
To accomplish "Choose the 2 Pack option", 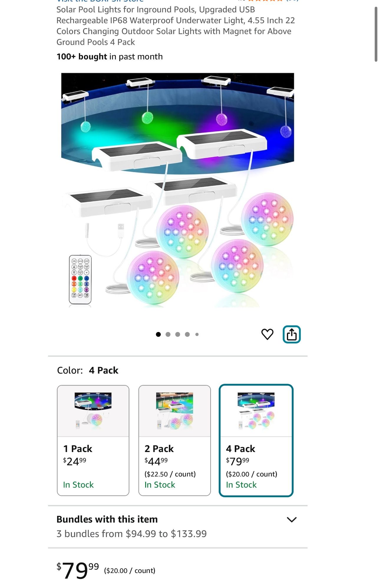I will pyautogui.click(x=175, y=440).
